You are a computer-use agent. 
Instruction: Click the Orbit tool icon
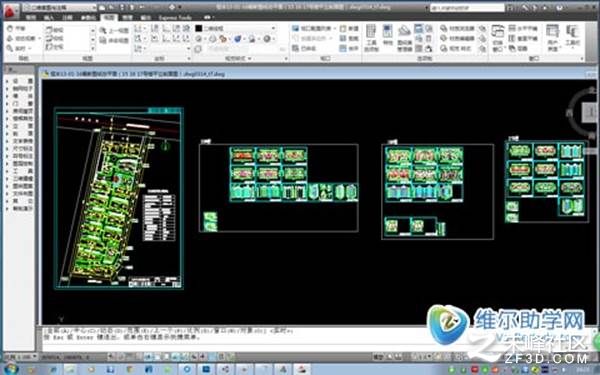[10, 38]
